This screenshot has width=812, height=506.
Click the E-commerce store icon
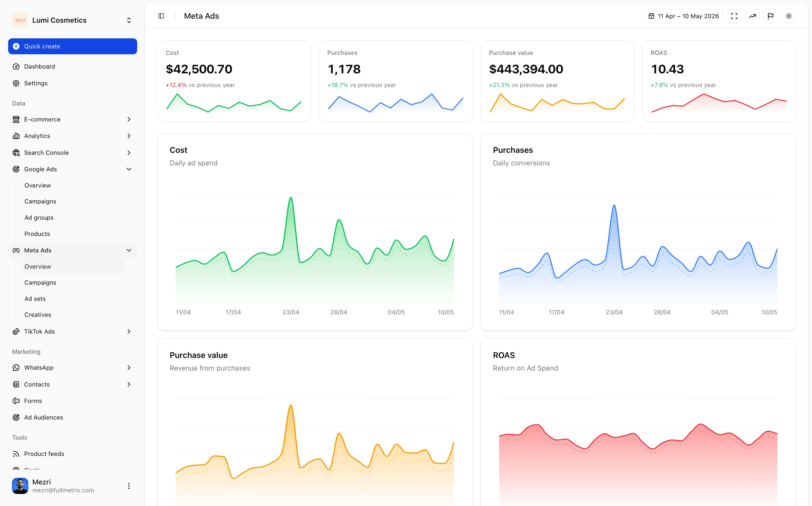(x=16, y=120)
